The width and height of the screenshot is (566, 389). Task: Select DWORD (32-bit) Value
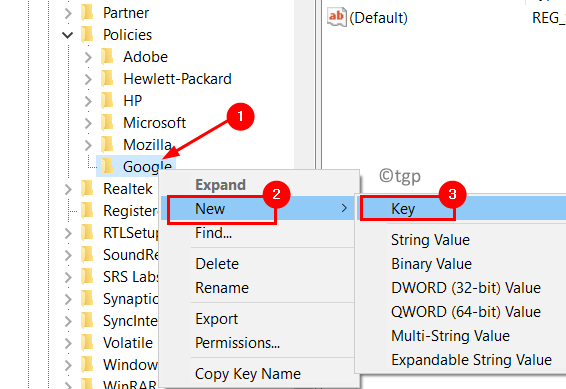click(461, 288)
